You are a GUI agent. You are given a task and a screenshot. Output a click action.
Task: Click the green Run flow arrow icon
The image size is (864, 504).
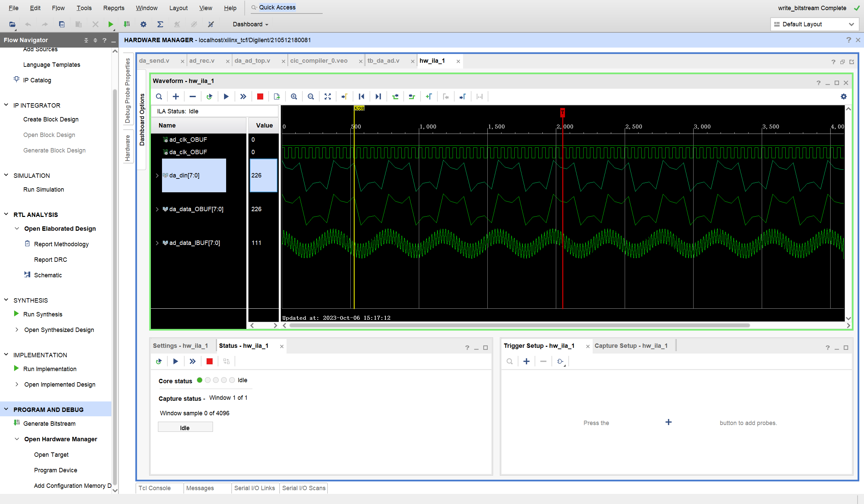[x=110, y=24]
